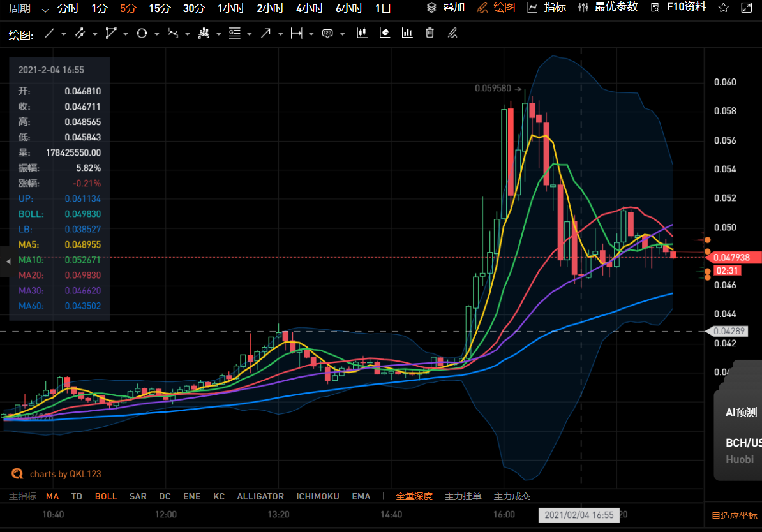The width and height of the screenshot is (762, 532).
Task: Click the trash icon to delete drawings
Action: 429,33
